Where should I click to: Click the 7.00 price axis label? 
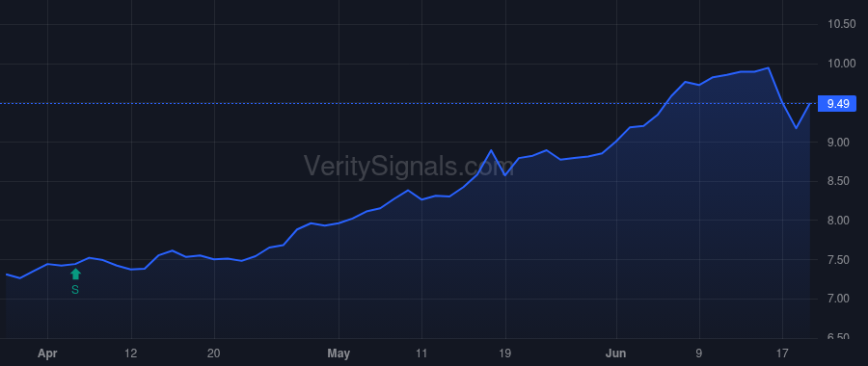click(839, 300)
